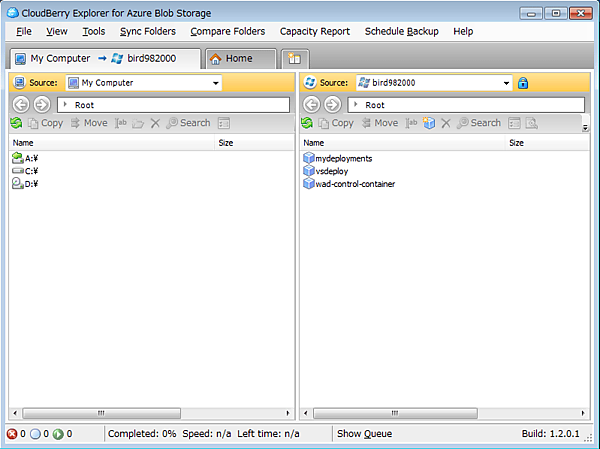600x449 pixels.
Task: Open the right Source dropdown bird982000
Action: click(434, 83)
